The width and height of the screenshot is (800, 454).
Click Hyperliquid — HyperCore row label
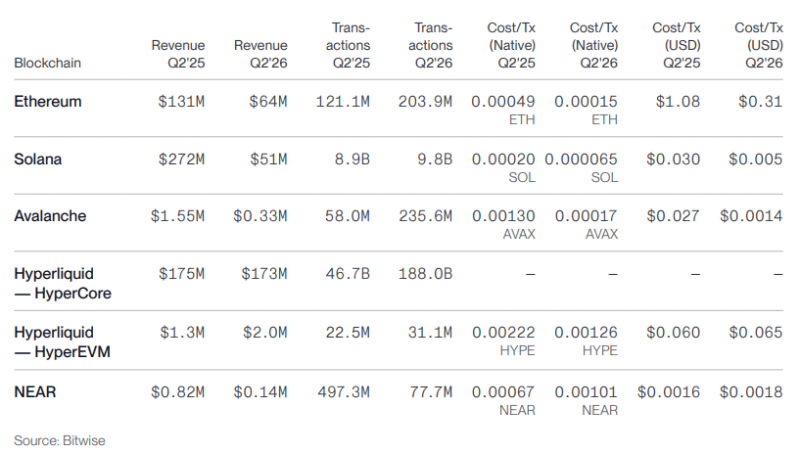click(x=62, y=283)
